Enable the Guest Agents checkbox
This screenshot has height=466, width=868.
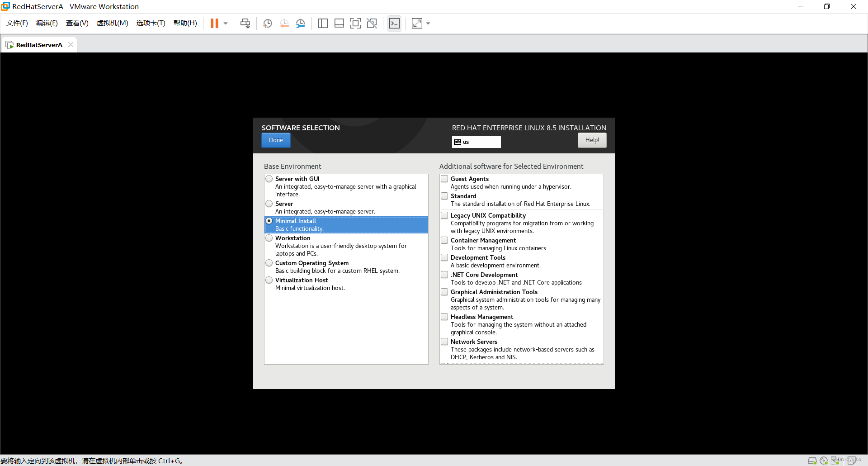pyautogui.click(x=444, y=179)
